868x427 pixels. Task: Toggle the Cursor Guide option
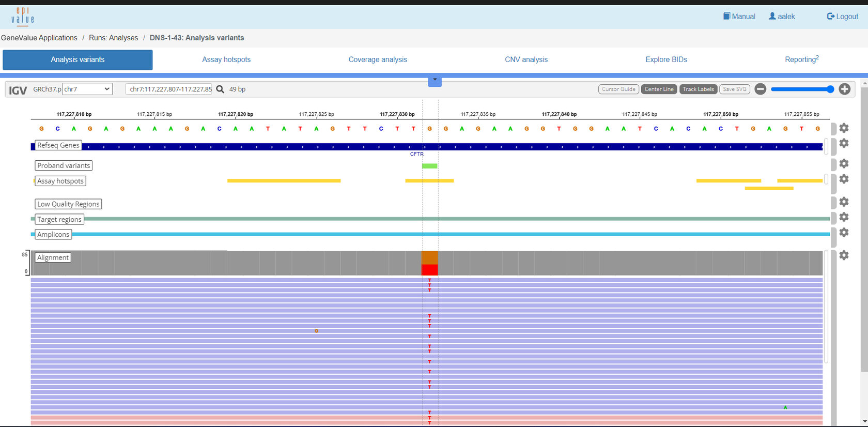[618, 89]
